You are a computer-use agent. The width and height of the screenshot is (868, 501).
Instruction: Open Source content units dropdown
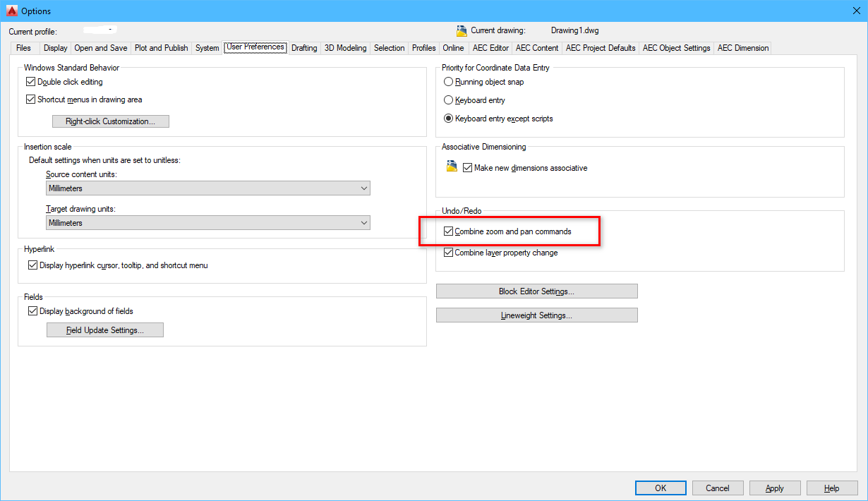207,188
